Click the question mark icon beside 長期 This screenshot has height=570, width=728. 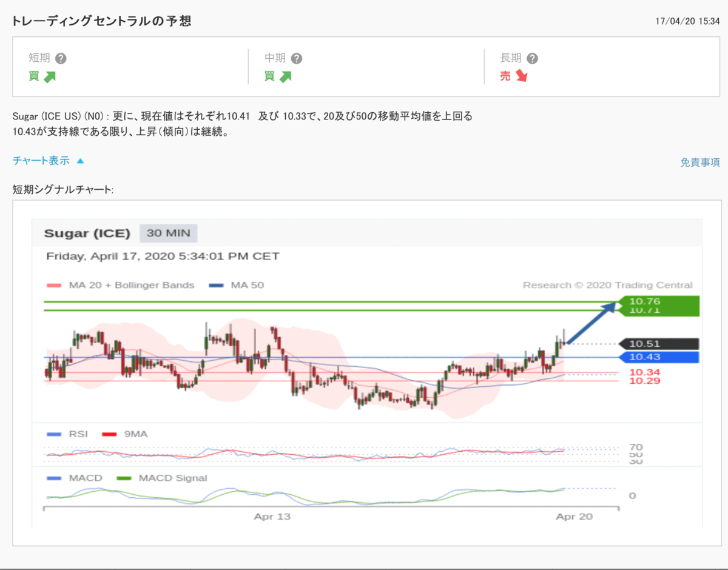pos(532,59)
